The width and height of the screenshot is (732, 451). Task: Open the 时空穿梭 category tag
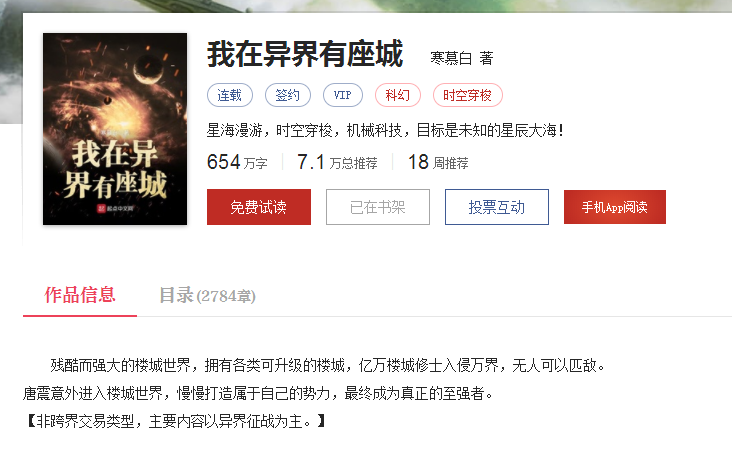[x=468, y=95]
